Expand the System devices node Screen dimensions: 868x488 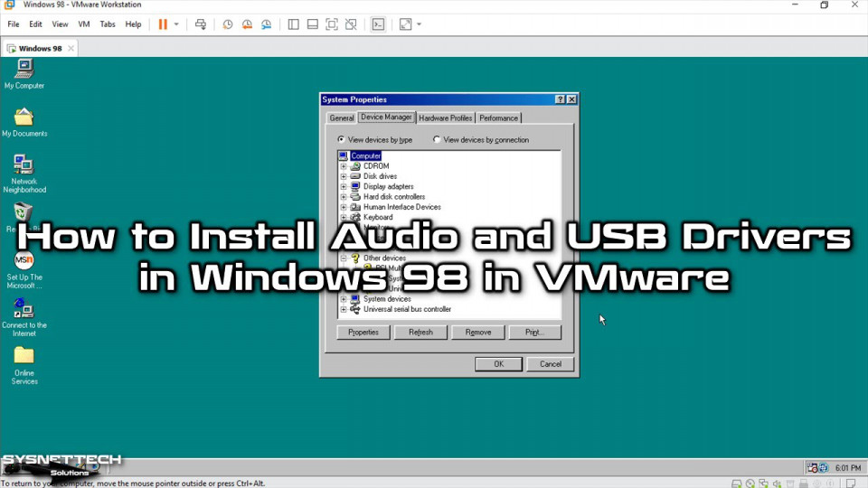point(344,299)
